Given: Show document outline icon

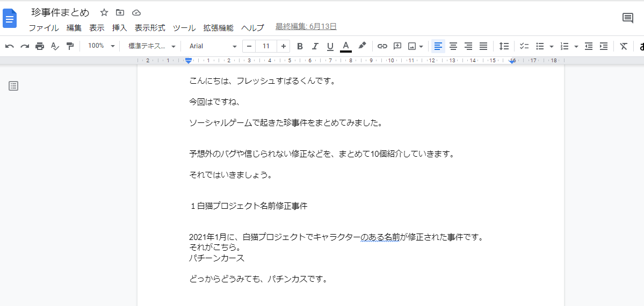Looking at the screenshot, I should point(13,86).
